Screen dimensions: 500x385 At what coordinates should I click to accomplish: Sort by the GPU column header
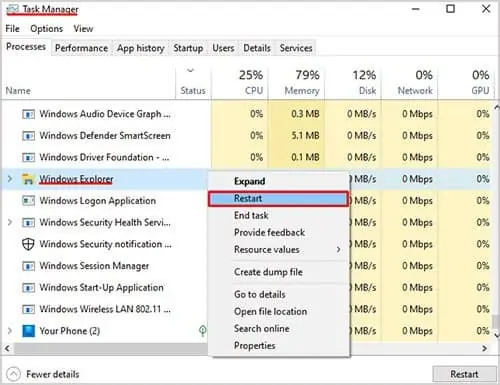[466, 83]
